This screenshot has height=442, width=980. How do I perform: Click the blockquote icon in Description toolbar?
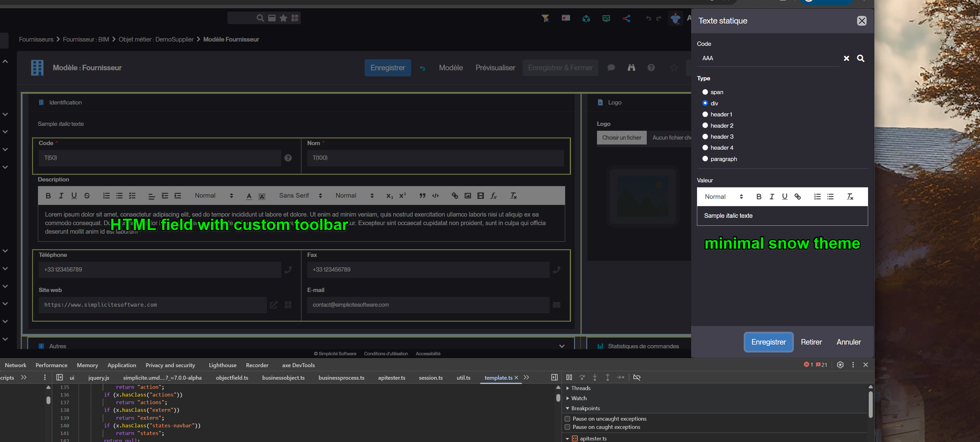tap(422, 196)
